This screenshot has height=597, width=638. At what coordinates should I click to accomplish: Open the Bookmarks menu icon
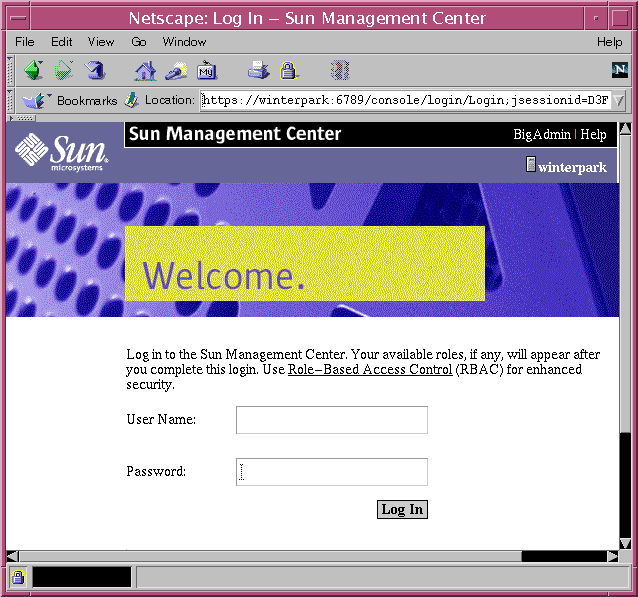click(36, 100)
